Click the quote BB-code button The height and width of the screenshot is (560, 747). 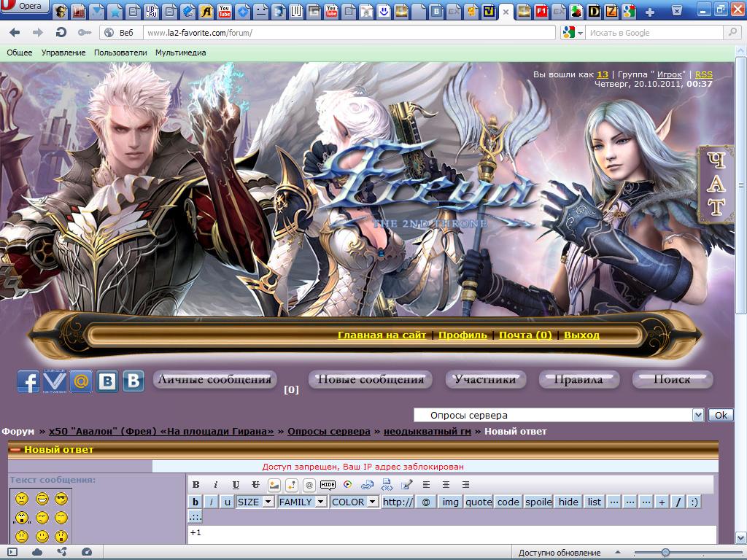pos(479,502)
